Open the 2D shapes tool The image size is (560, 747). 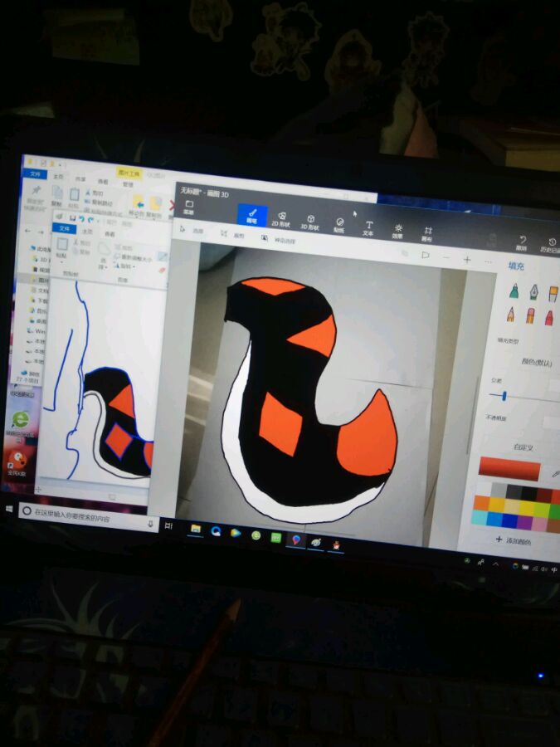(282, 219)
